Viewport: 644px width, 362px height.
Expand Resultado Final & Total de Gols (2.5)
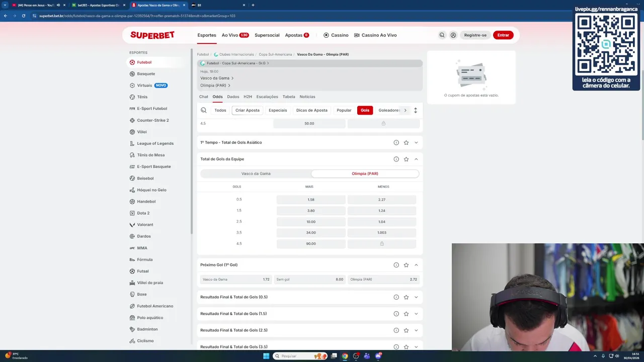(x=416, y=330)
